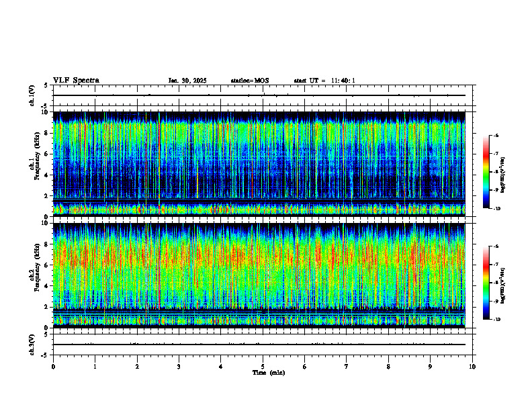
Task: Click the "-10" label on ch.2 color bar
Action: click(x=496, y=320)
